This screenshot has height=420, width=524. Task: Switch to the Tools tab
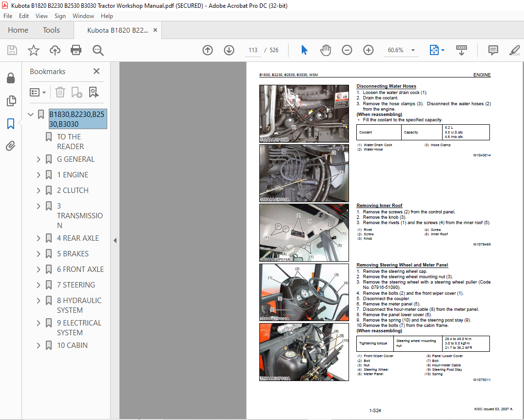[51, 30]
